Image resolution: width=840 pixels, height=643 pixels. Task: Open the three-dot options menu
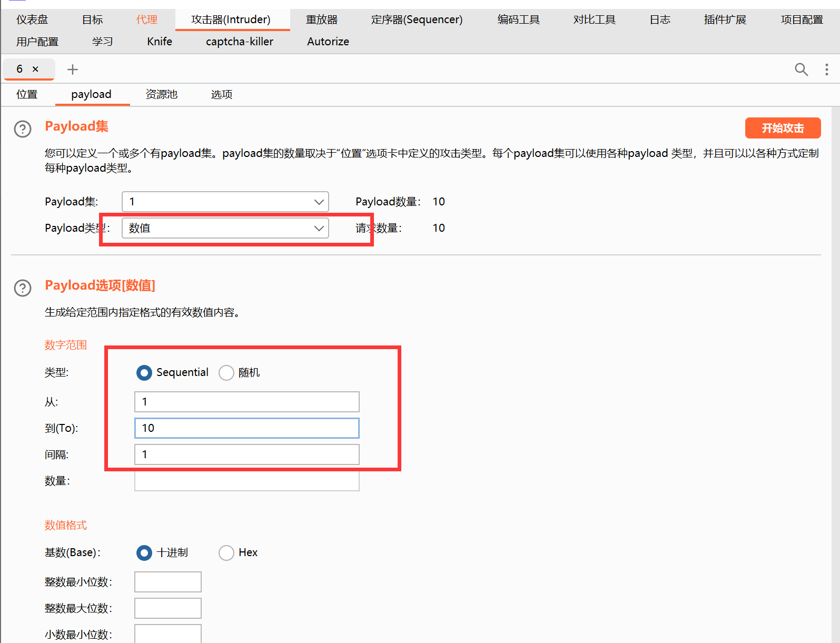pyautogui.click(x=827, y=70)
